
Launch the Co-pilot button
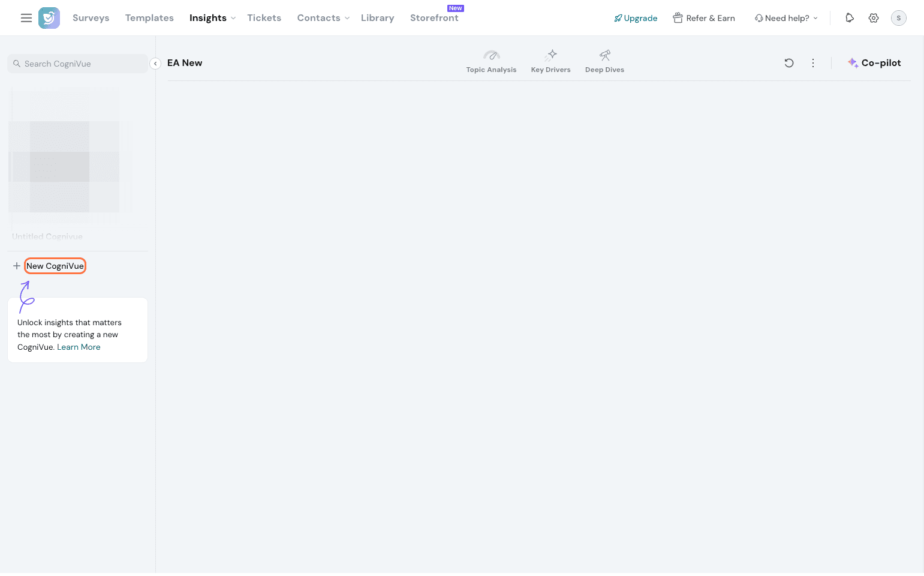pos(874,63)
